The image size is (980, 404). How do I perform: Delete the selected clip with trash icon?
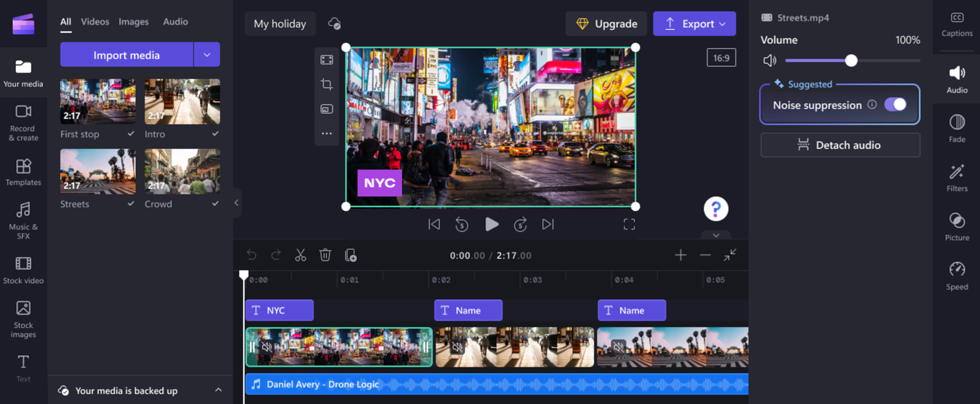click(x=325, y=255)
